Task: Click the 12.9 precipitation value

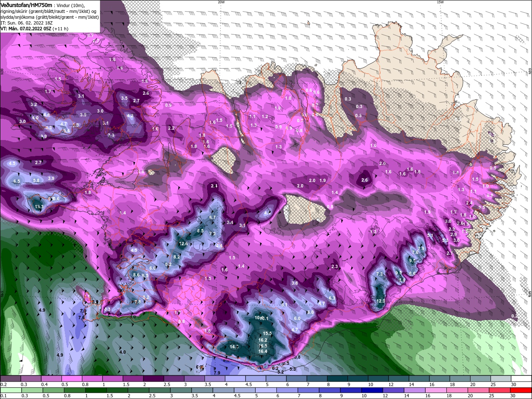Action: (381, 301)
